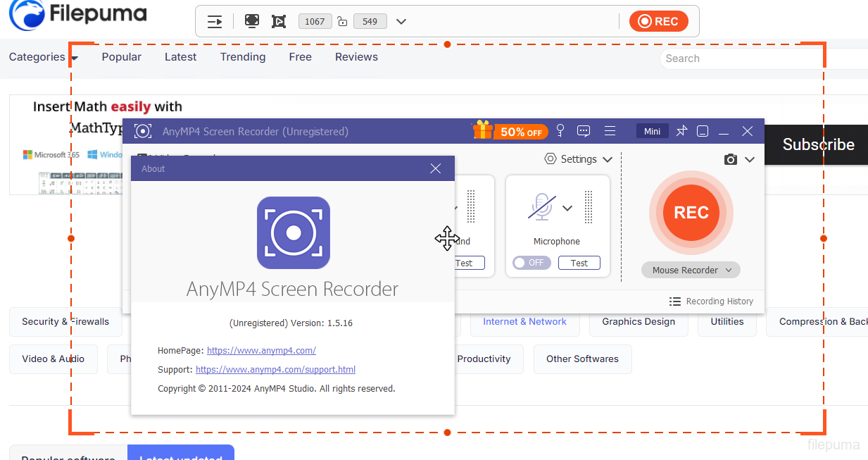Click the Filepuma Search field
Image resolution: width=868 pixels, height=460 pixels.
[764, 58]
